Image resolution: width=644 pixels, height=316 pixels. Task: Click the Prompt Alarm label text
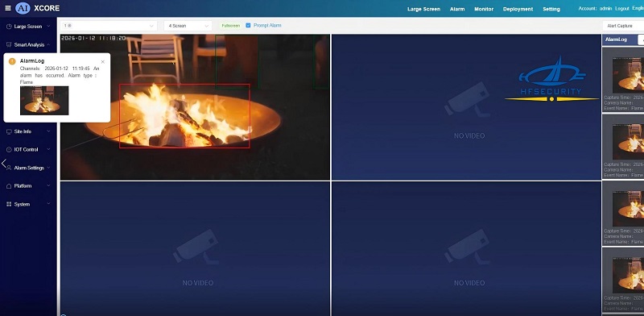pyautogui.click(x=267, y=26)
